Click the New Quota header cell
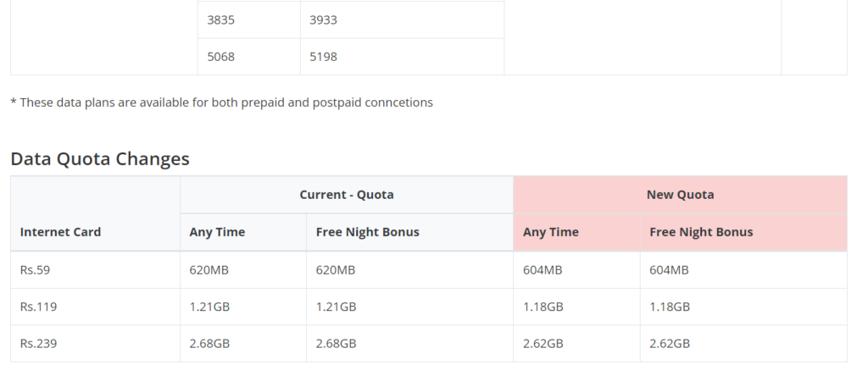The image size is (868, 376). point(680,195)
